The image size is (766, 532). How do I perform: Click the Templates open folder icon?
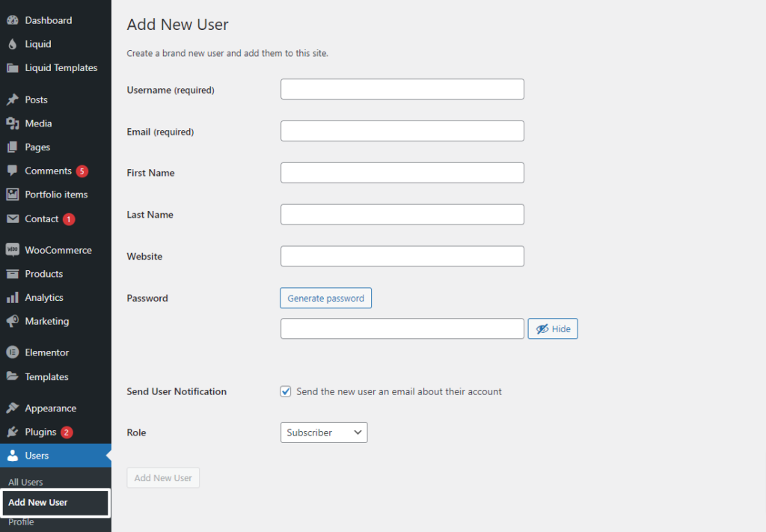pos(13,376)
